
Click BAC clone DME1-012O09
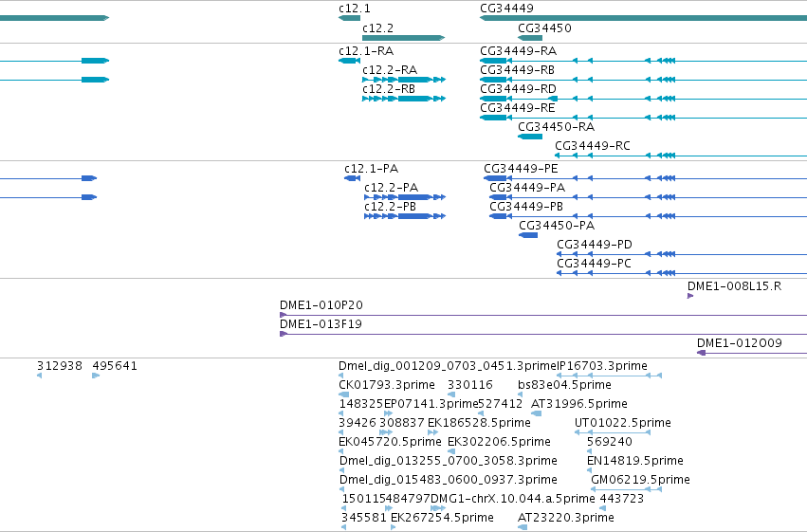(x=739, y=343)
